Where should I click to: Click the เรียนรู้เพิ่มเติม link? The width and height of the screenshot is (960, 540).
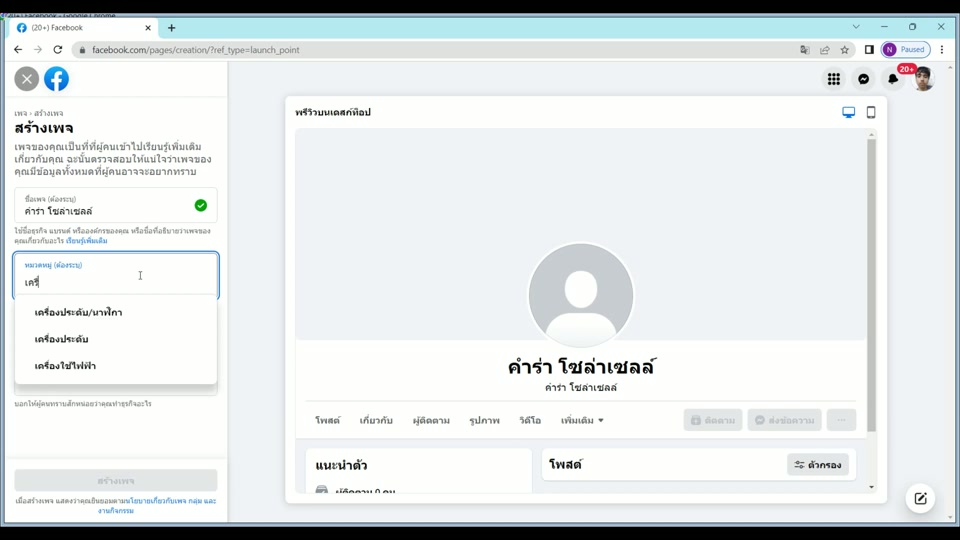tap(86, 241)
